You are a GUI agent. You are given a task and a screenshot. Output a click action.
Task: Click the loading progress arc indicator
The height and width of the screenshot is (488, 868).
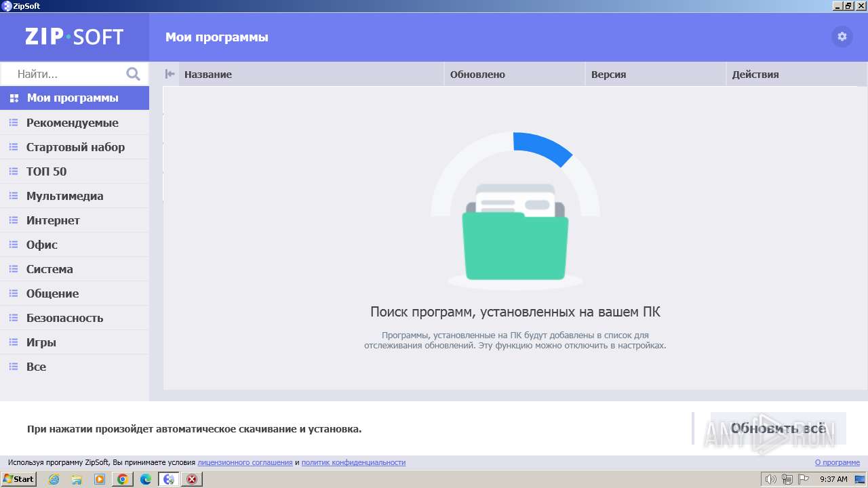(x=515, y=173)
